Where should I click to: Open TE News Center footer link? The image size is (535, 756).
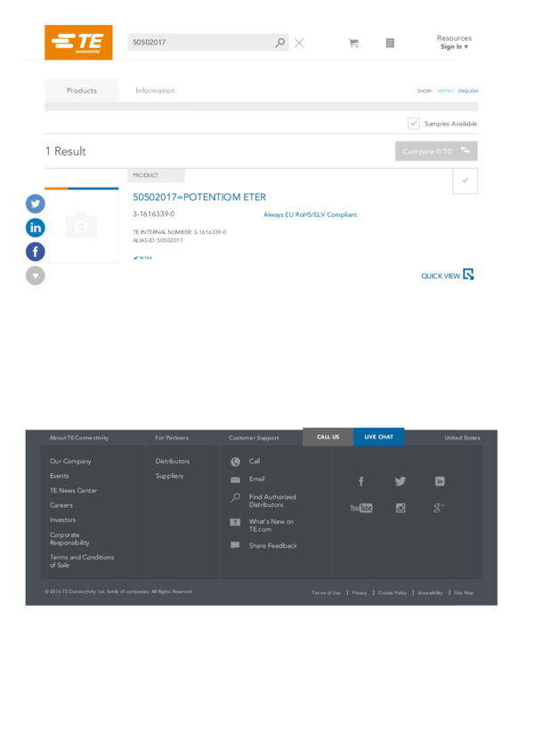pos(73,490)
